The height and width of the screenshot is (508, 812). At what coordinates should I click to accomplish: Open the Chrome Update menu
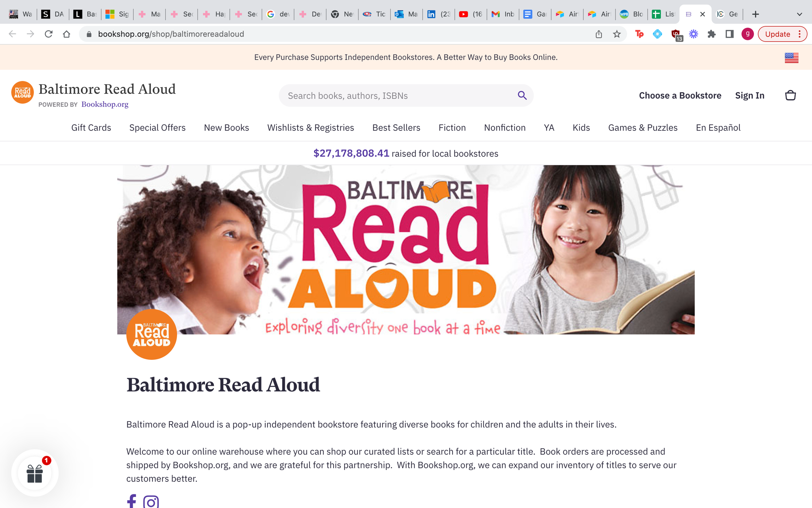point(782,34)
